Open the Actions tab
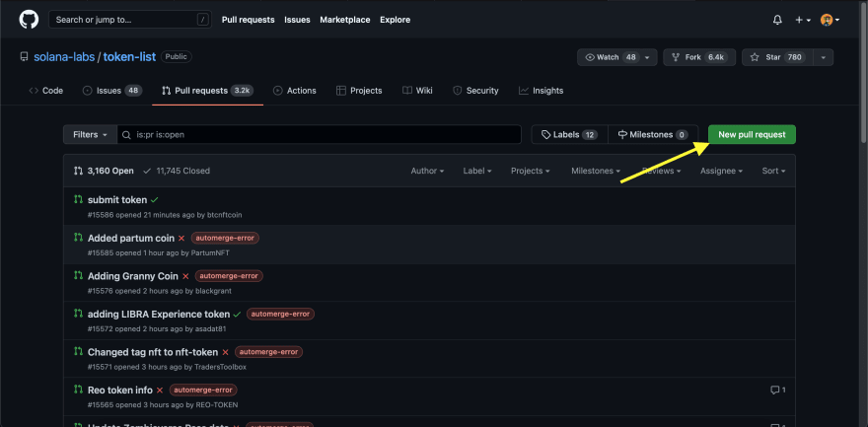The height and width of the screenshot is (427, 868). [x=295, y=91]
